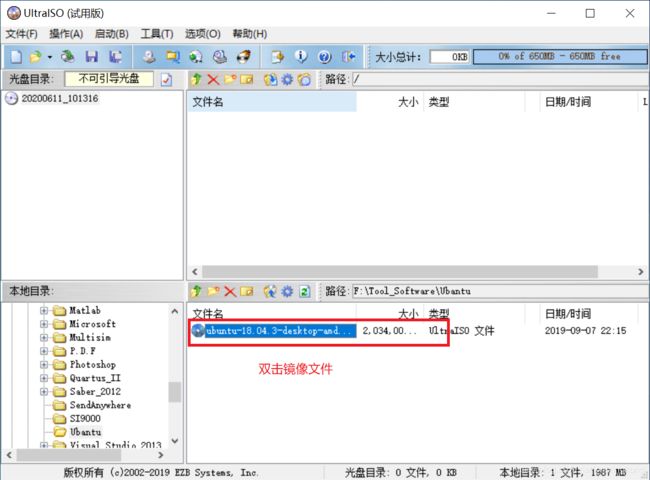Screen dimensions: 650x480
Task: Expand the Multisim folder node
Action: tap(44, 337)
